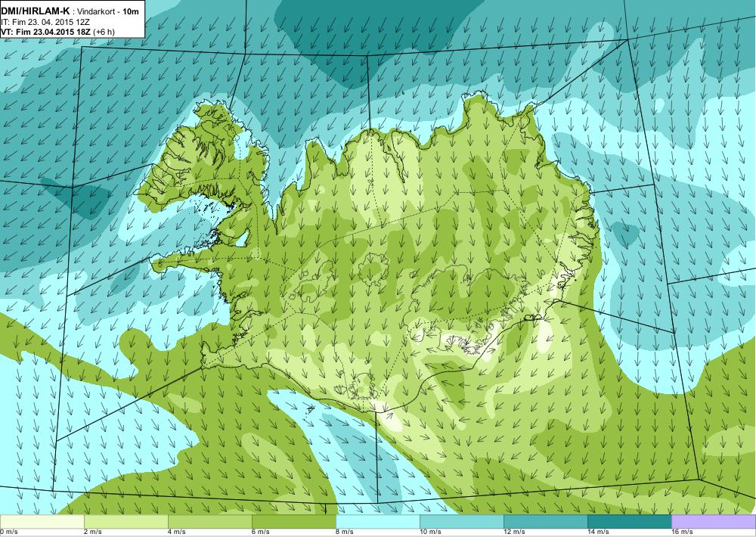Click the VT: Fim 23.04.2015 18Z valid time
This screenshot has height=537, width=756.
tap(47, 31)
